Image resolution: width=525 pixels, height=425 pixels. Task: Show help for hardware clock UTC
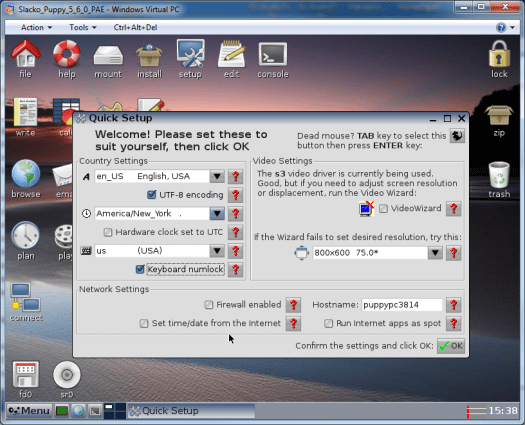[x=235, y=232]
